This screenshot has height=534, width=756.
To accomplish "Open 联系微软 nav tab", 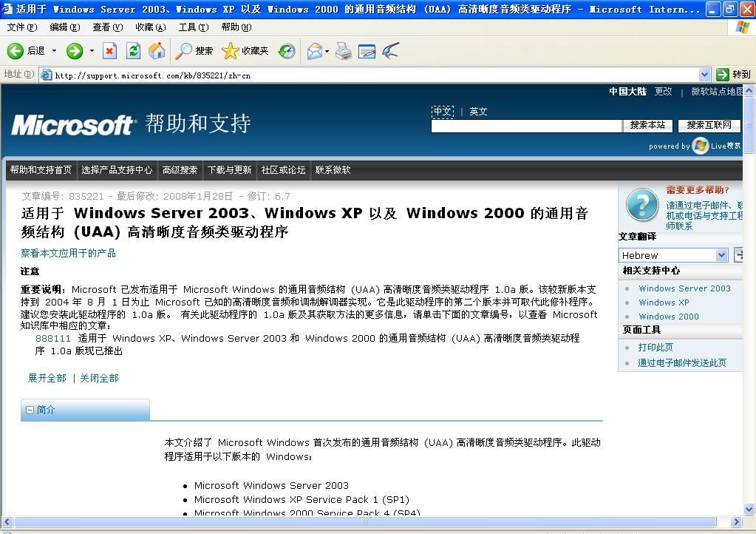I will [333, 170].
